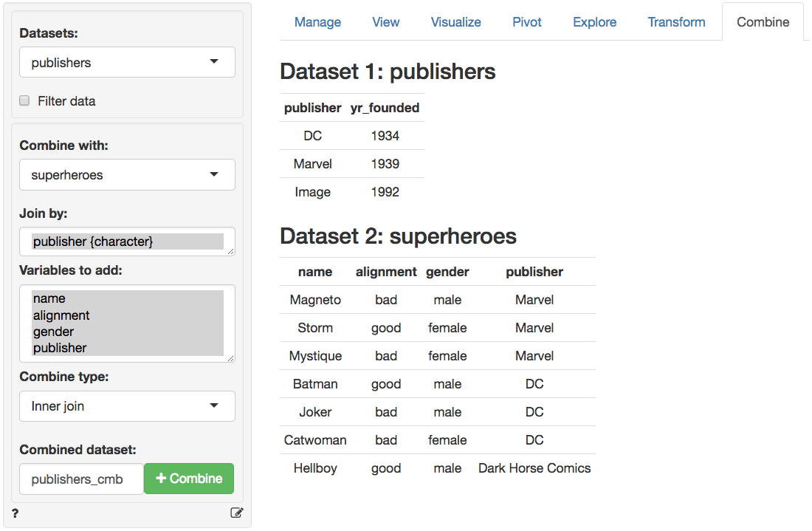The height and width of the screenshot is (531, 812).
Task: Select gender in Variables to add
Action: [x=53, y=332]
